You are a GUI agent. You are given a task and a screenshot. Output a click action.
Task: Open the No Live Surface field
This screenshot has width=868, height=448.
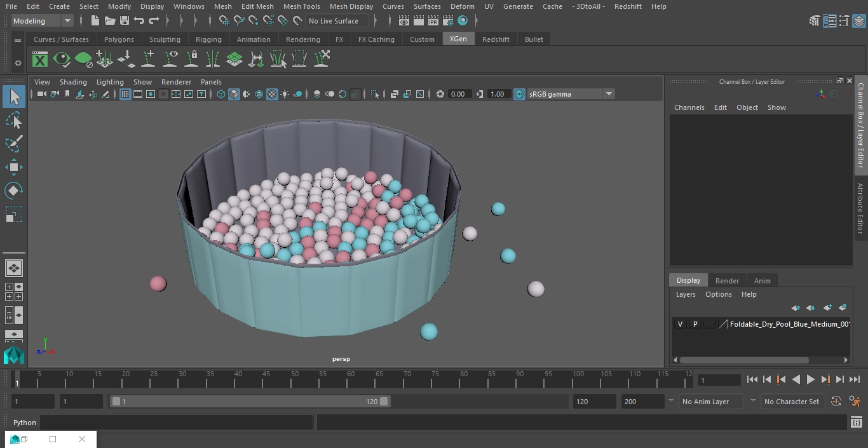click(x=337, y=21)
